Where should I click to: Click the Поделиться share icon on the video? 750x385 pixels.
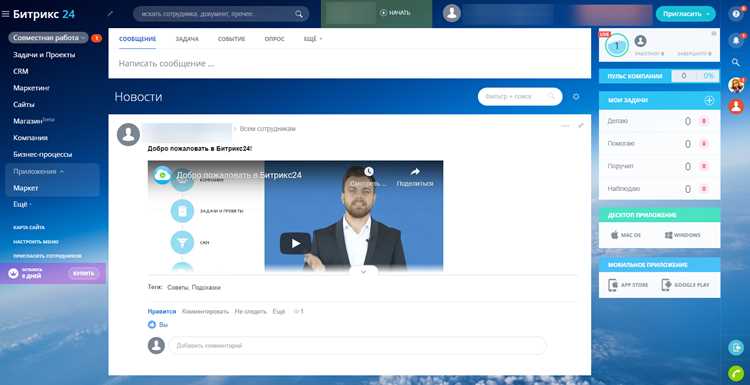pos(415,171)
